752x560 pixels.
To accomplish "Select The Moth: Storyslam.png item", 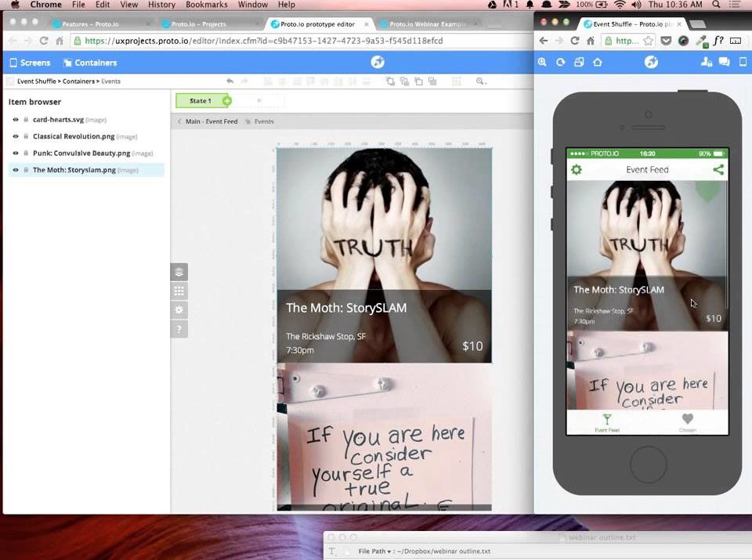I will (74, 170).
